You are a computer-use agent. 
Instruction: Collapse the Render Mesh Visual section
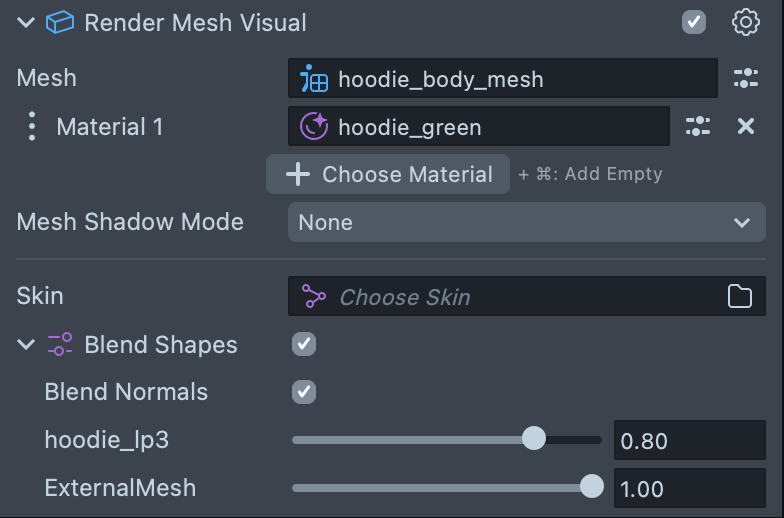point(25,22)
